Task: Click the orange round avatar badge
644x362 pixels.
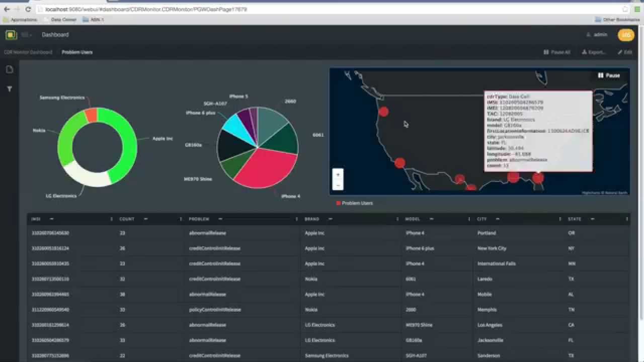Action: 626,35
